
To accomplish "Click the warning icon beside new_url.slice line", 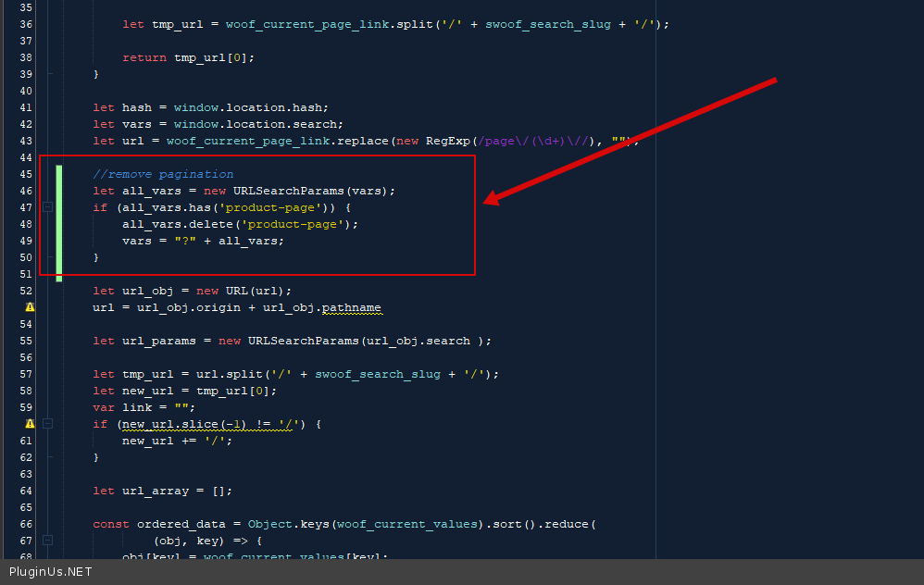I will [30, 424].
